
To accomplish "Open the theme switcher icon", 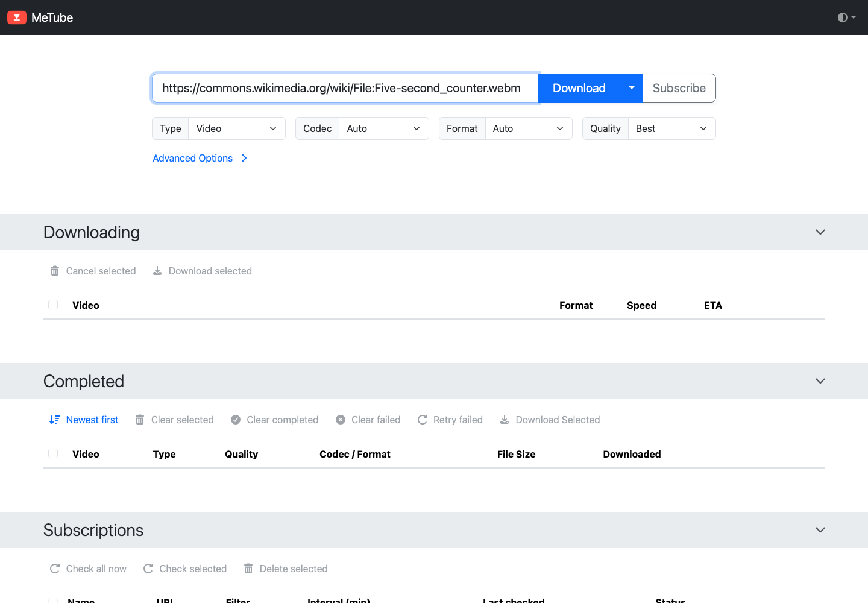I will tap(846, 17).
